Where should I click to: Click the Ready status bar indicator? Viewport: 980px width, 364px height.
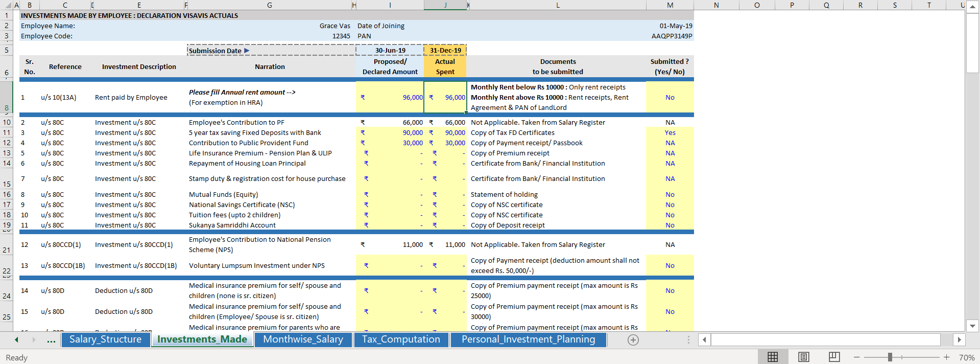(x=17, y=357)
